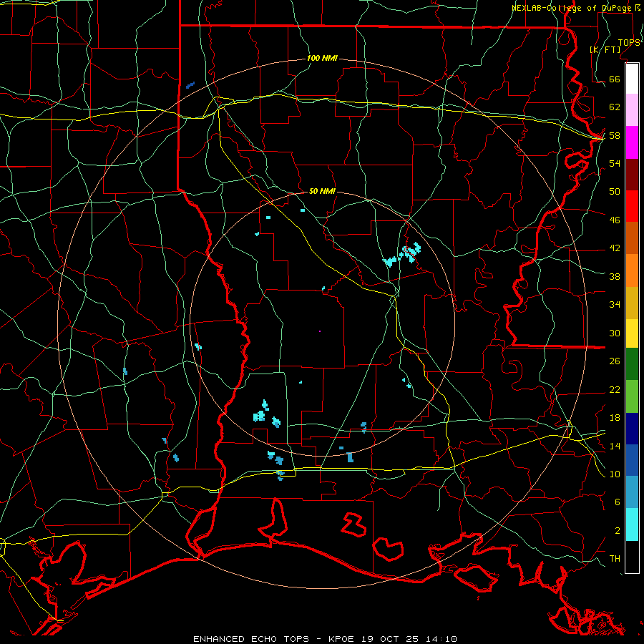The width and height of the screenshot is (644, 644).
Task: Select the light green legend swatch
Action: pyautogui.click(x=632, y=396)
